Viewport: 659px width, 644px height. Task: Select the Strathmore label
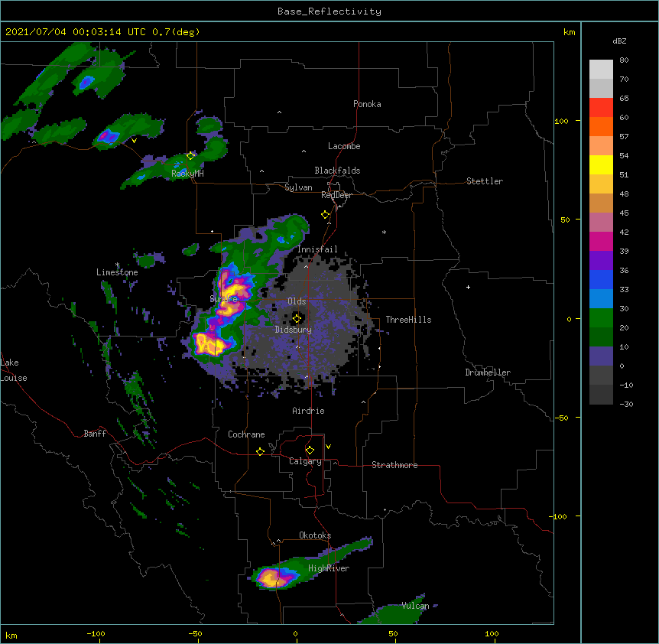[394, 465]
